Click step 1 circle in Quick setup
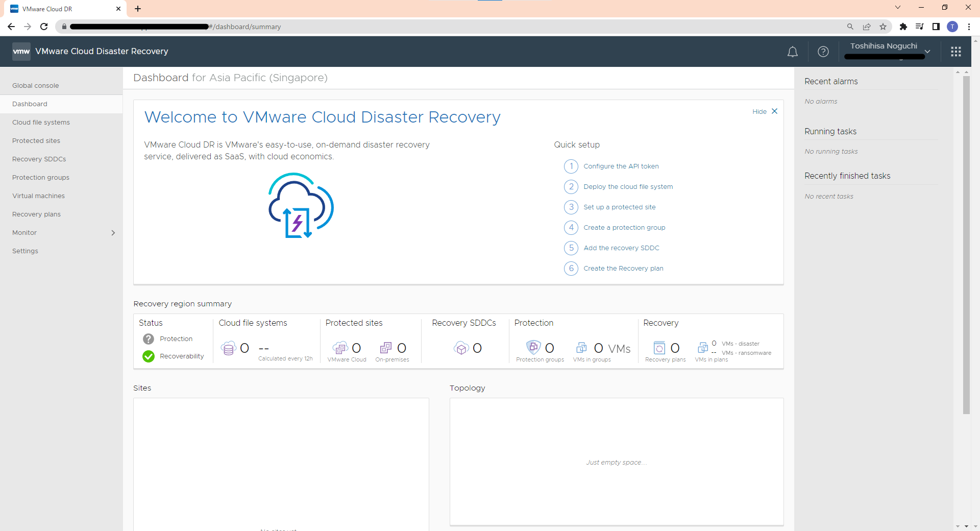 (571, 166)
